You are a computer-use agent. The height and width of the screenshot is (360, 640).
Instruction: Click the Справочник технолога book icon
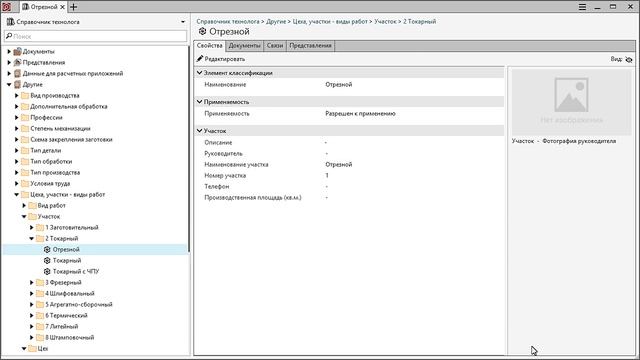[x=11, y=22]
